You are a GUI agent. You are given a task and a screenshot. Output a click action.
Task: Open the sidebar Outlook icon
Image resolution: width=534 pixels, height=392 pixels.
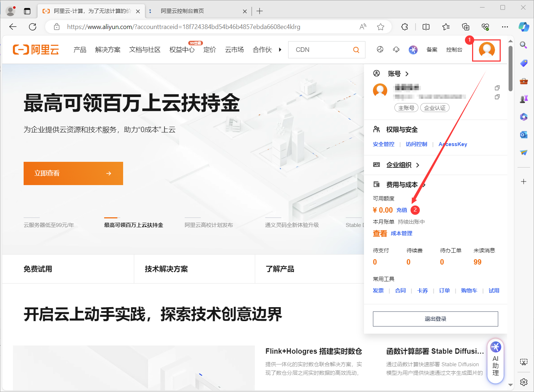point(524,135)
